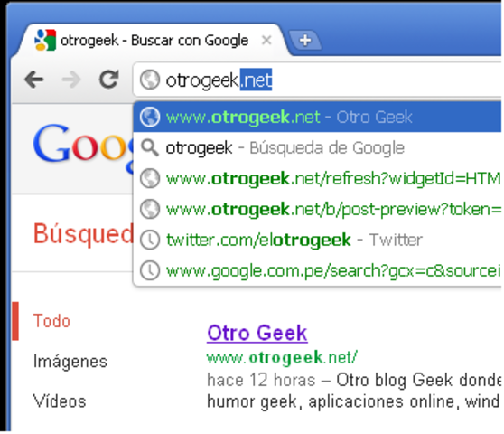504x434 pixels.
Task: Select the 'Vídeos' search filter
Action: (x=60, y=401)
